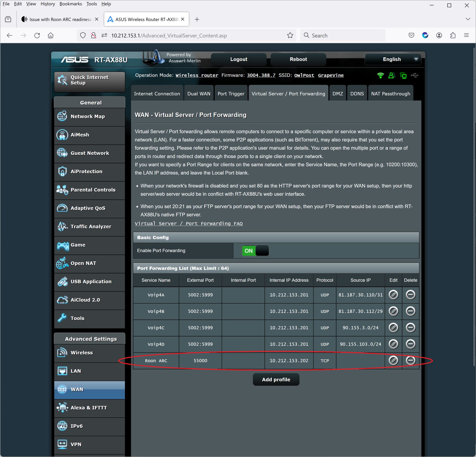The image size is (476, 457).
Task: Click Add profile button
Action: 276,380
